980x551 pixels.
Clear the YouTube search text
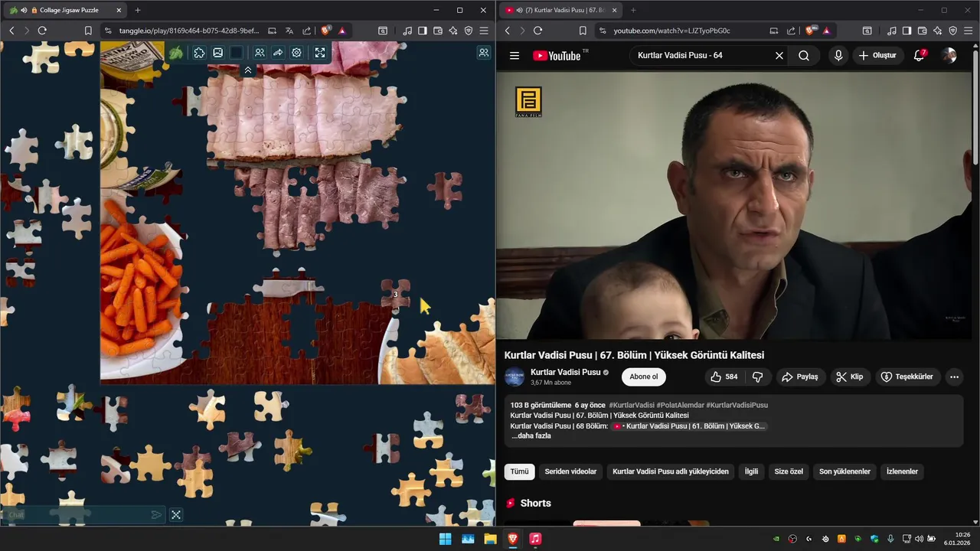779,56
